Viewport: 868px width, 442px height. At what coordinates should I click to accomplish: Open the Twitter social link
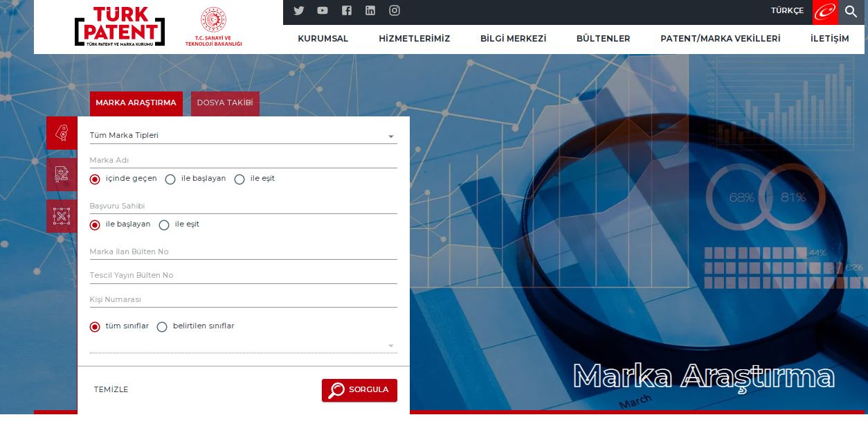click(x=299, y=10)
